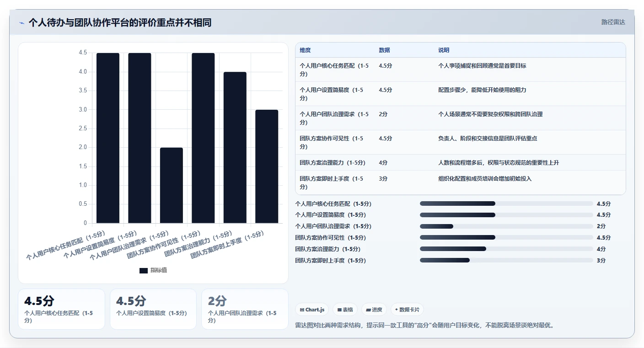Image resolution: width=644 pixels, height=348 pixels.
Task: Open the 4.5分 card for 个人用户核心任务匹配
Action: (x=61, y=309)
